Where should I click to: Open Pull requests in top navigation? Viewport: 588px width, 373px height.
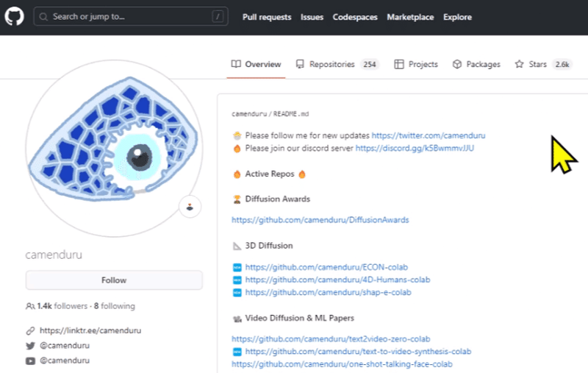click(x=267, y=17)
